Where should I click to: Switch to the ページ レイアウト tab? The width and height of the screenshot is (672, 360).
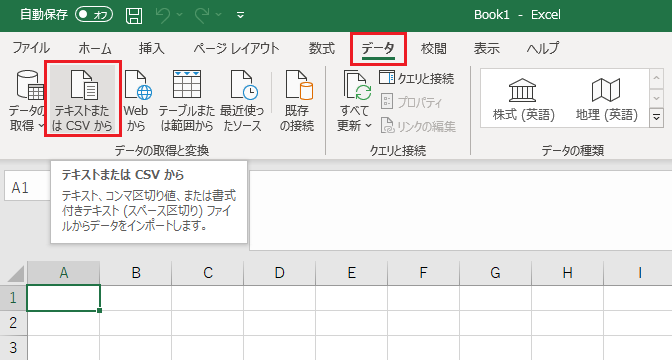click(236, 48)
